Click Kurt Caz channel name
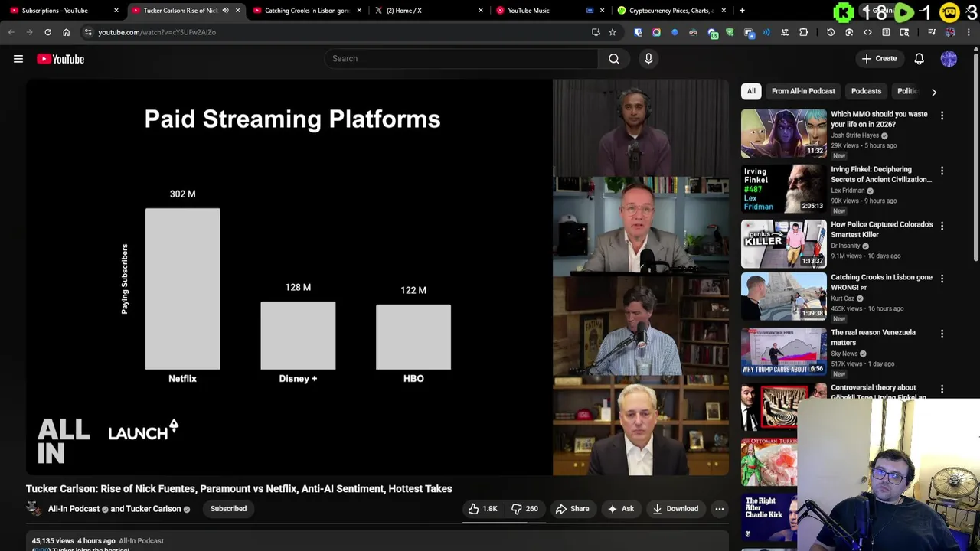 [x=843, y=298]
